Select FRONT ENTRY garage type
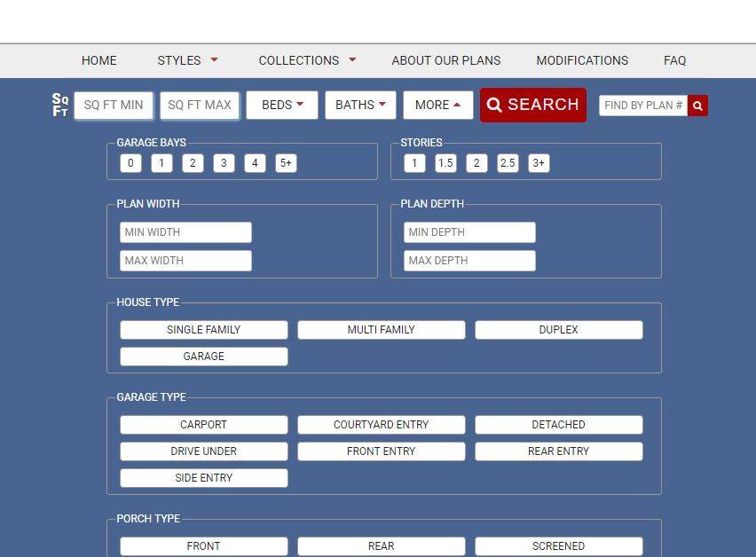756x557 pixels. [382, 451]
